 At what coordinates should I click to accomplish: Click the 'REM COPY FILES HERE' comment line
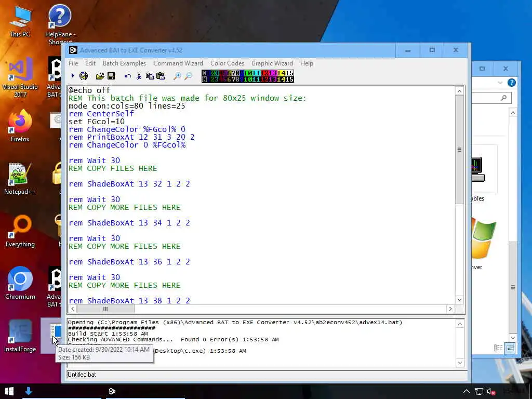pos(113,168)
